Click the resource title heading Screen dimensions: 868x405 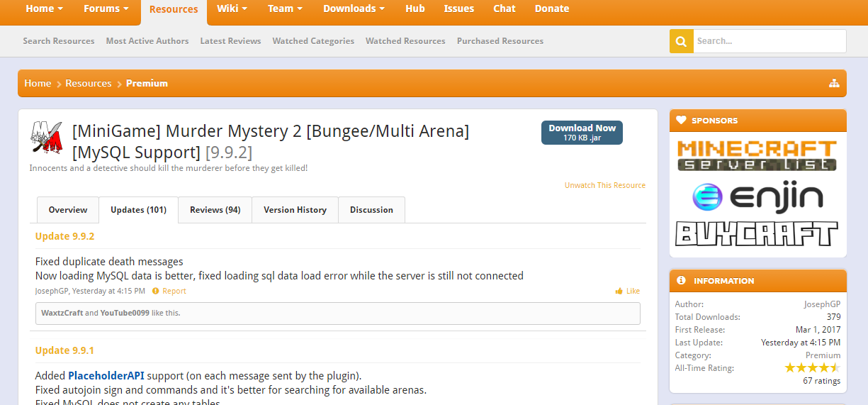271,141
